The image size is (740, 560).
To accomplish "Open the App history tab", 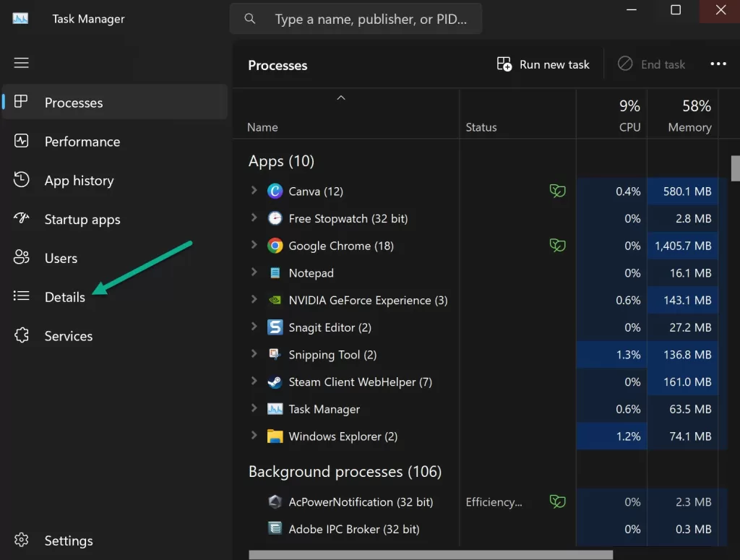I will coord(115,180).
